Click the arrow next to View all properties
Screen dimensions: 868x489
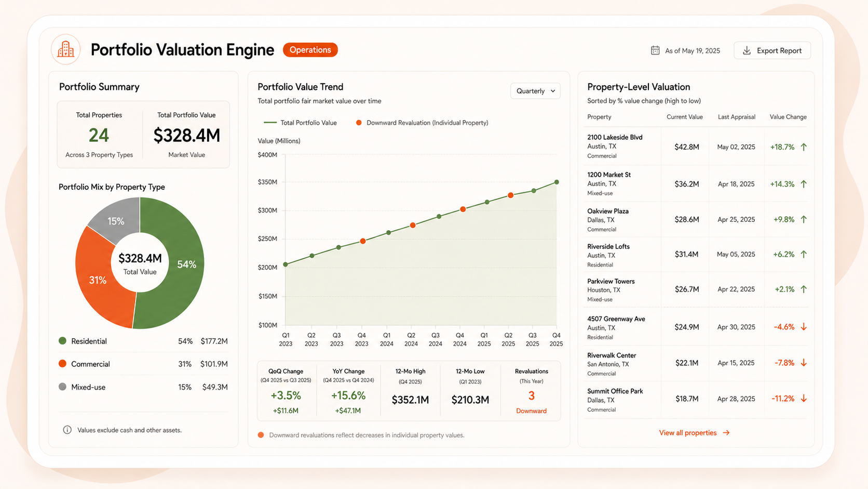pos(726,432)
